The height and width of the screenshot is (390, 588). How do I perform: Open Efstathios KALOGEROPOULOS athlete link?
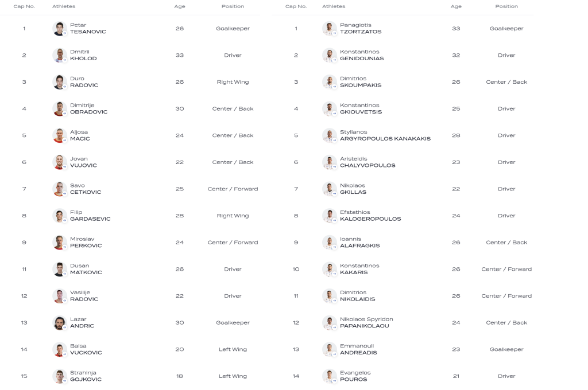[x=370, y=216]
